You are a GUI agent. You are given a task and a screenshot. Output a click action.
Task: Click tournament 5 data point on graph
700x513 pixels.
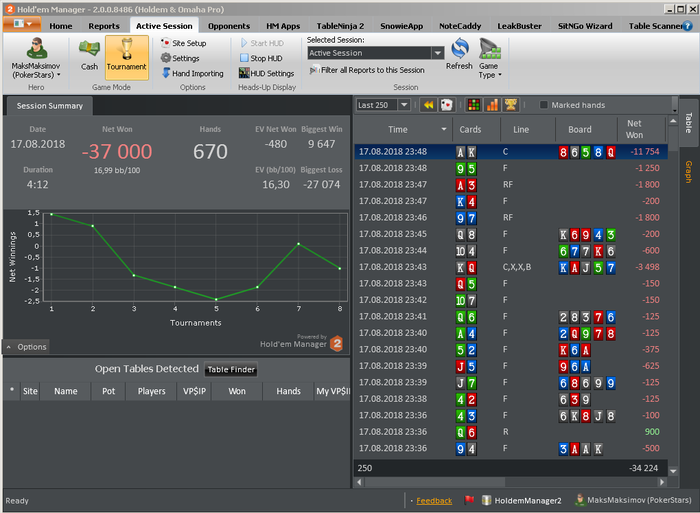(x=216, y=299)
